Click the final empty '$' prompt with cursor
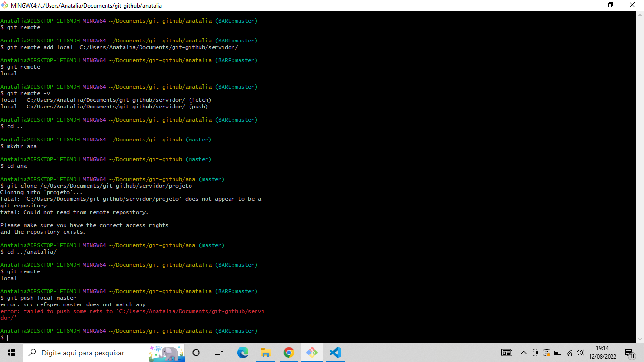Image resolution: width=644 pixels, height=362 pixels. point(4,337)
